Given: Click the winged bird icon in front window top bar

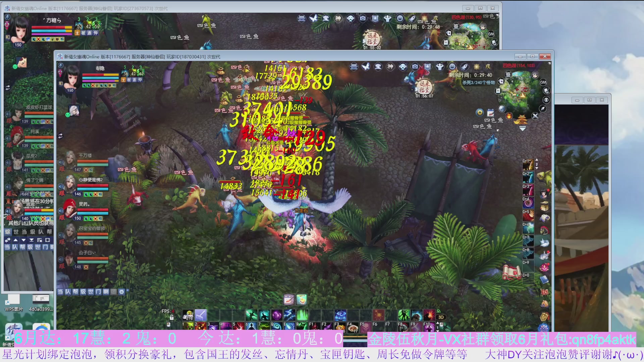Looking at the screenshot, I should point(366,66).
